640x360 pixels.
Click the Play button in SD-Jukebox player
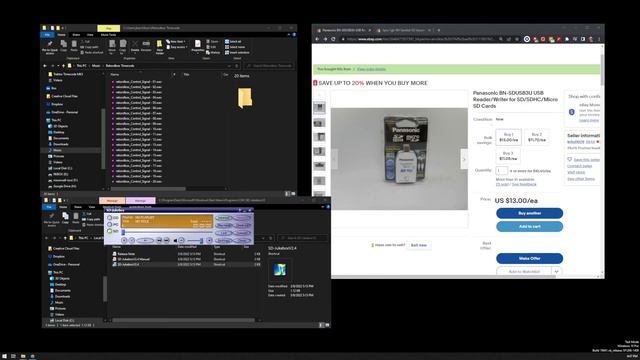145,240
